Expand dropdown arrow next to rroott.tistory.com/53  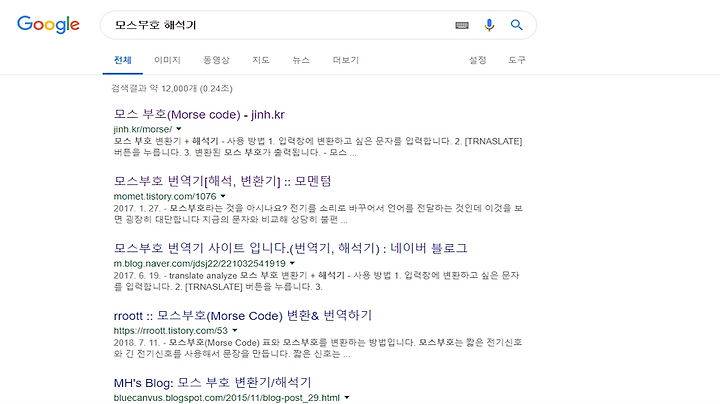coord(235,331)
